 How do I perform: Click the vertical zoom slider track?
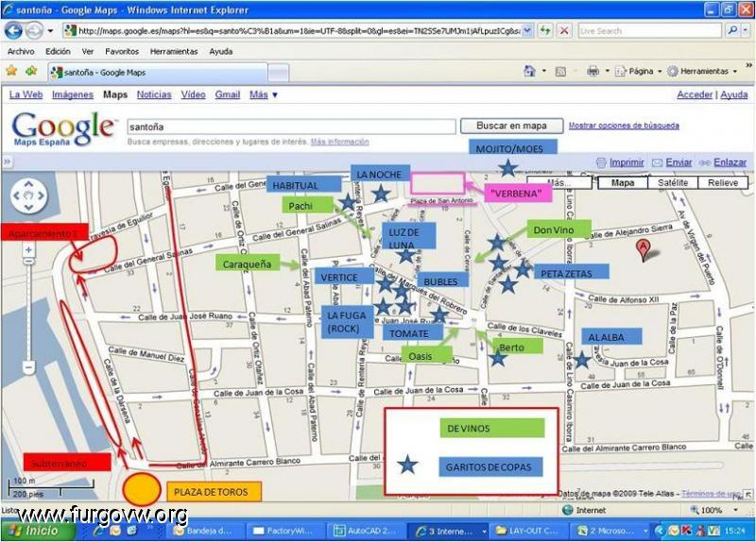(x=29, y=313)
